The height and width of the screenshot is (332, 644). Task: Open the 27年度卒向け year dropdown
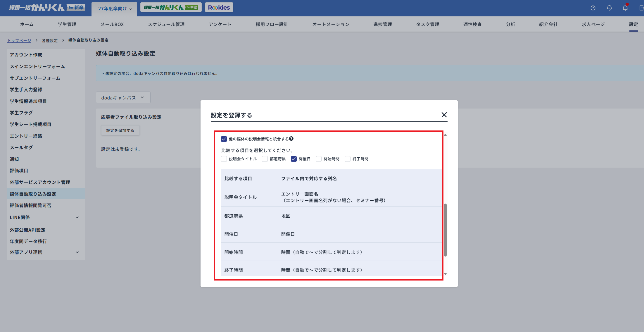pos(115,8)
